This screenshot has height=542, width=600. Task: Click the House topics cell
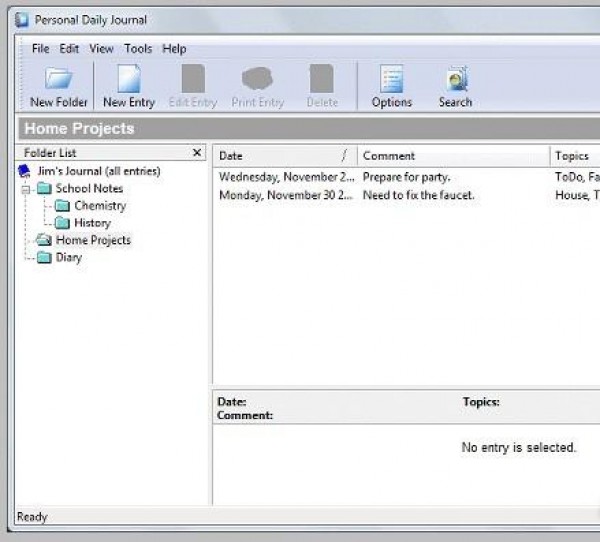[577, 195]
